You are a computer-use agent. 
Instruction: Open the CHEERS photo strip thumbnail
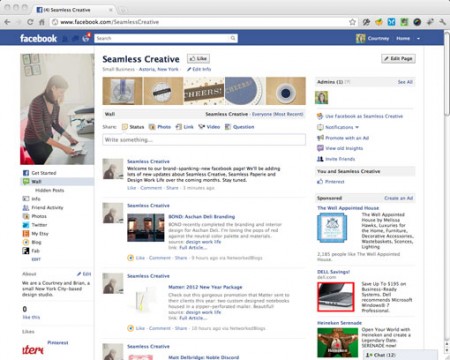[x=204, y=91]
